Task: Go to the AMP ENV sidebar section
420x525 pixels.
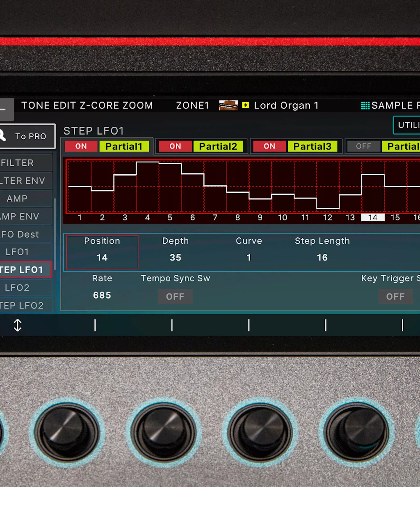Action: 26,216
